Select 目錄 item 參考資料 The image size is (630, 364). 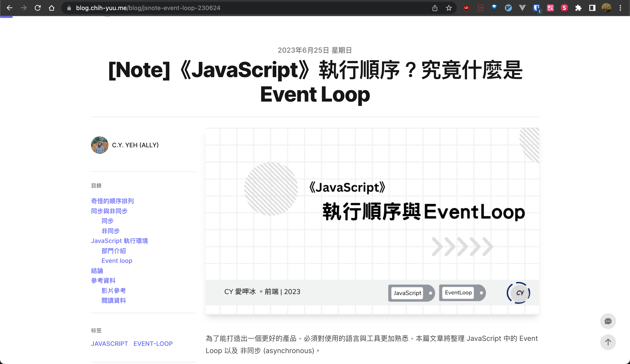pos(103,280)
